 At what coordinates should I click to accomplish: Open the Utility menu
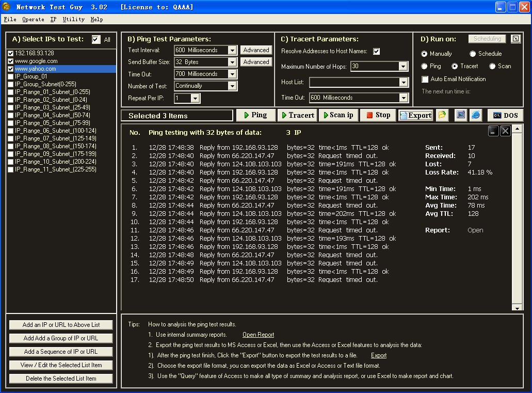click(x=73, y=19)
